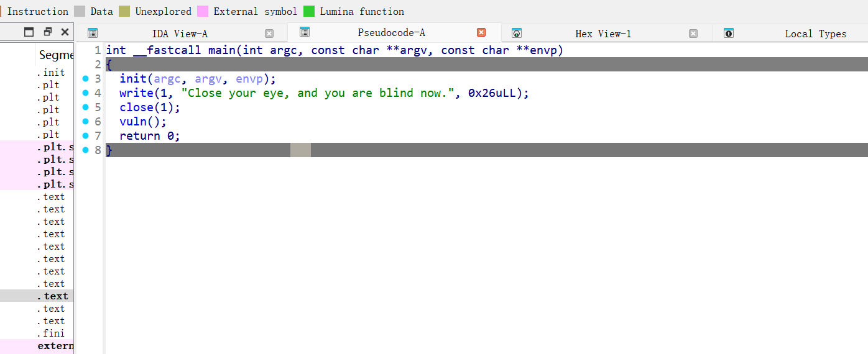
Task: Select the .fini segment row
Action: pyautogui.click(x=50, y=334)
